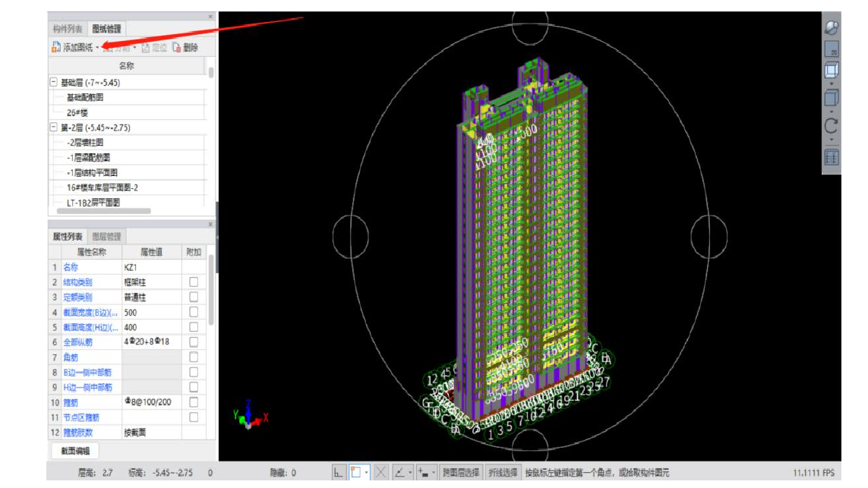
Task: Click the 定位 locate drawing button
Action: point(154,48)
